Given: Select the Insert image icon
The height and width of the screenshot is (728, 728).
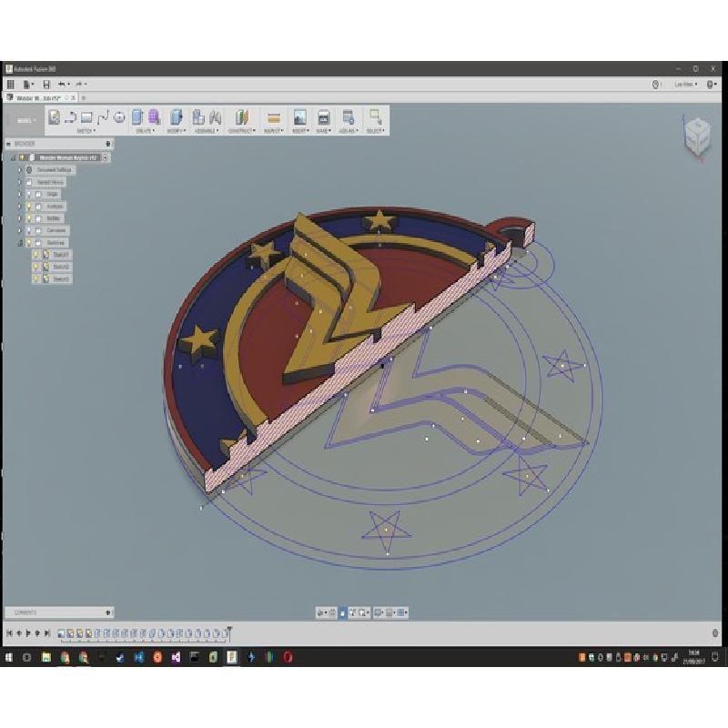Looking at the screenshot, I should point(300,117).
